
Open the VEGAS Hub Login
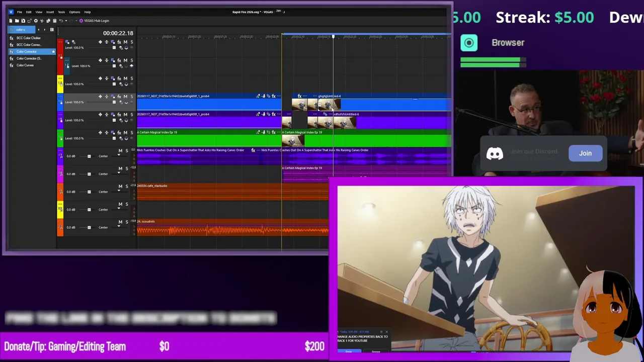[x=94, y=21]
